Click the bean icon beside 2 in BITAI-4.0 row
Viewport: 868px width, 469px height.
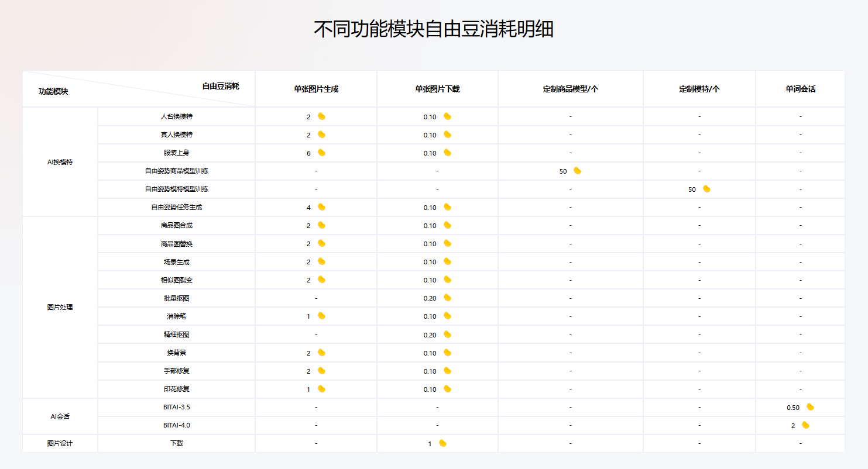pyautogui.click(x=805, y=425)
